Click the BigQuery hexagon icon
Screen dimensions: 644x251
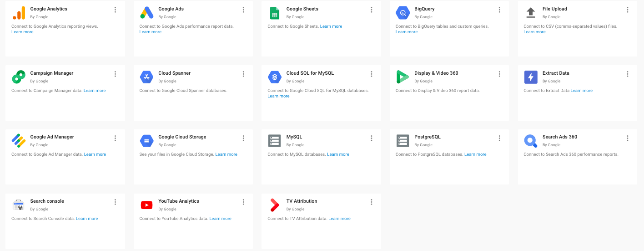403,13
